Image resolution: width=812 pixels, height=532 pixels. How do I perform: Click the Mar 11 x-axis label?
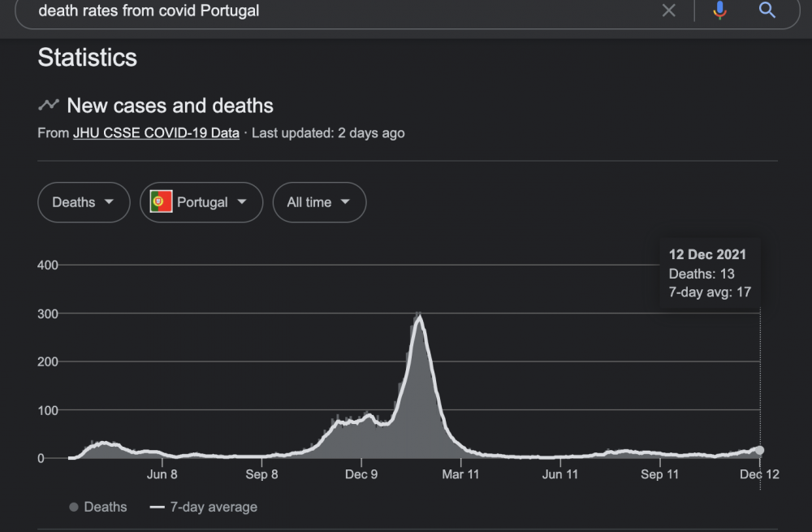(x=461, y=474)
